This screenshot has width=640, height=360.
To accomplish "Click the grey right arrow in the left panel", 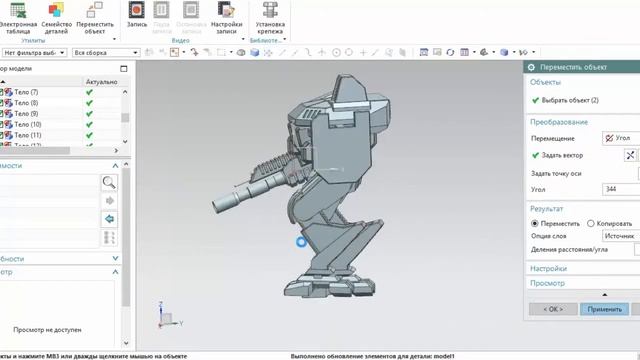I will click(x=109, y=201).
